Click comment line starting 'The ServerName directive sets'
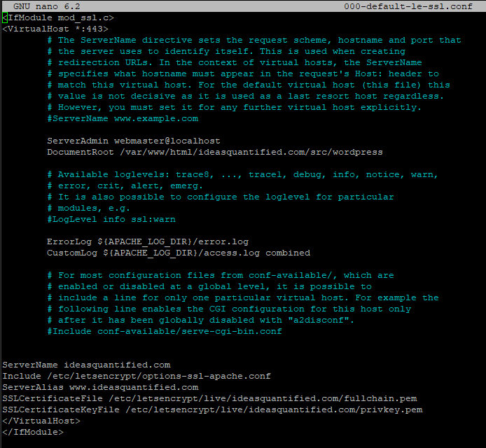The image size is (486, 448). click(x=254, y=40)
